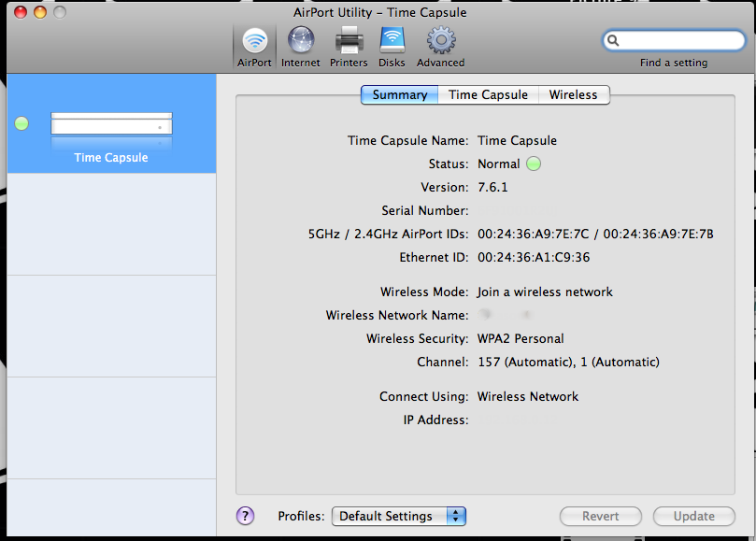The width and height of the screenshot is (756, 541).
Task: Click the Revert button
Action: 600,516
